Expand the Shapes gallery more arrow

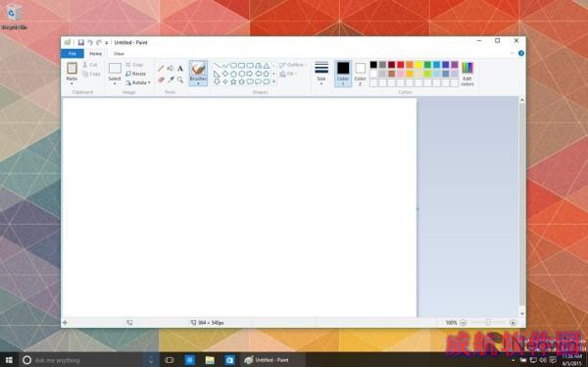pos(273,81)
